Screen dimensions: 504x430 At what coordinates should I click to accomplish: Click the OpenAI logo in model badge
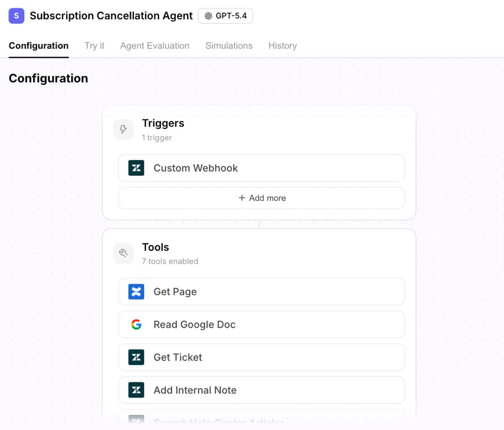pyautogui.click(x=208, y=16)
